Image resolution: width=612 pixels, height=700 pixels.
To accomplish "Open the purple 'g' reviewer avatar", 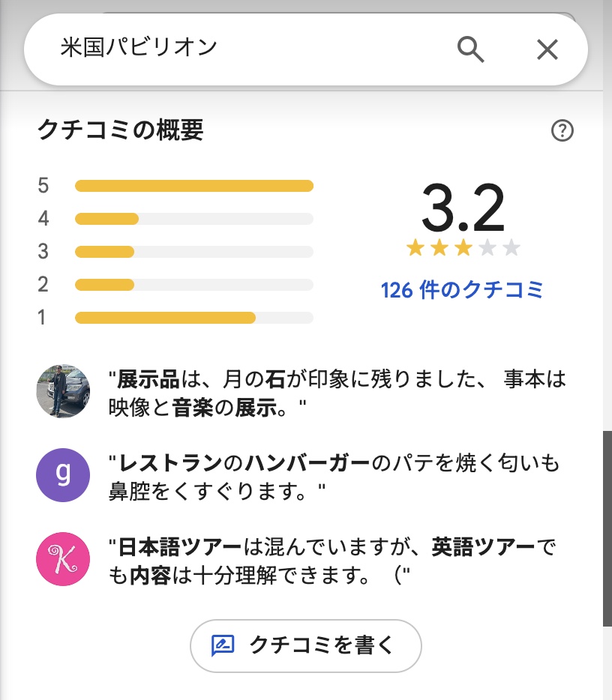I will (x=63, y=475).
